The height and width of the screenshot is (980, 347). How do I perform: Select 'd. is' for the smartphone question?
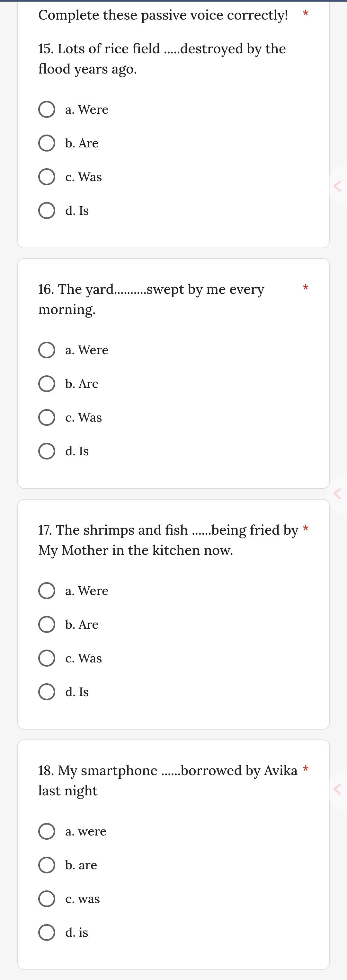click(47, 932)
